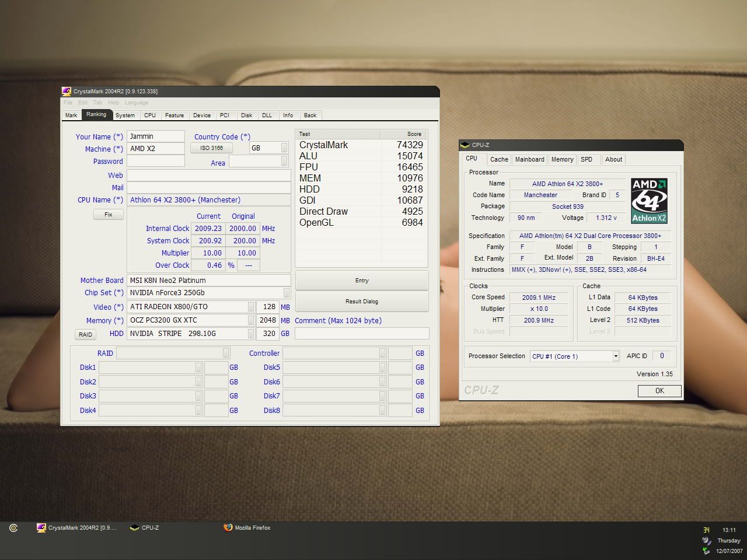Open the Cache tab in CPU-Z

pos(499,159)
